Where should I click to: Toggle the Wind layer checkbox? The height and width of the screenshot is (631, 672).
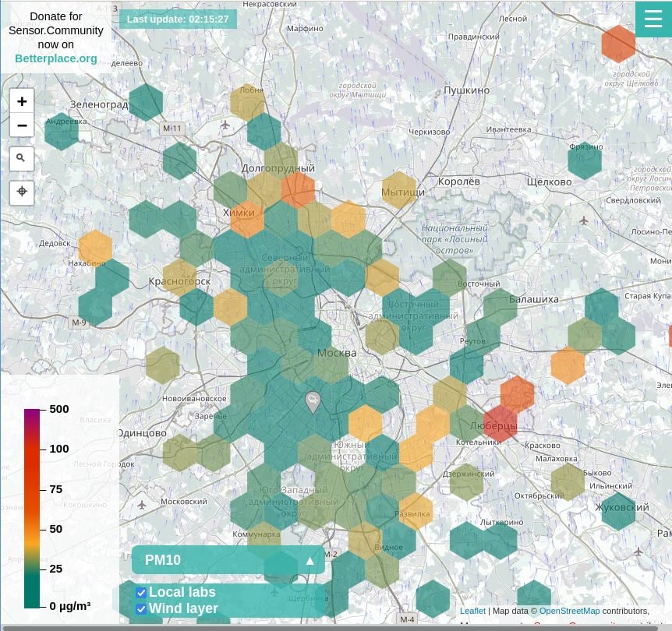pos(141,609)
